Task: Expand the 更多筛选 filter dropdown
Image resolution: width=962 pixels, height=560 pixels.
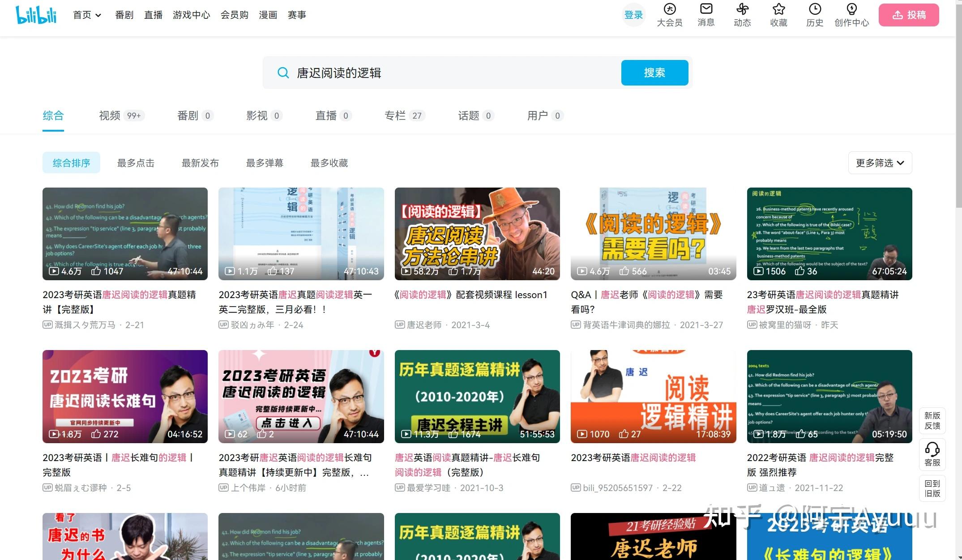Action: click(x=880, y=163)
